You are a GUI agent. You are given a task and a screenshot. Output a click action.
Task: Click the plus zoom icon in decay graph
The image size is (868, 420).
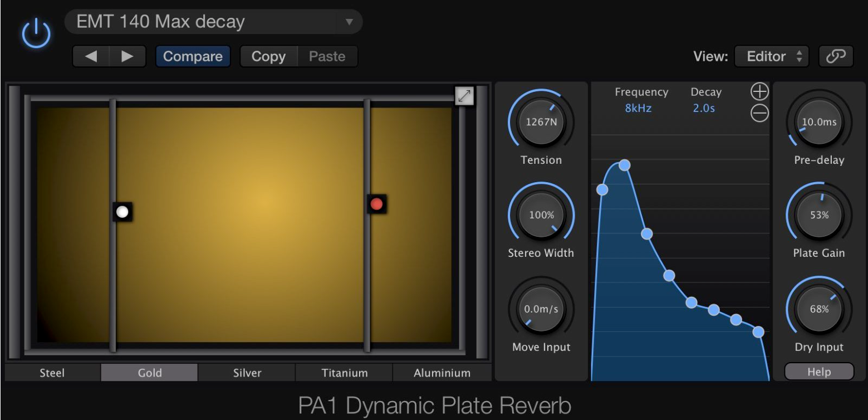click(760, 92)
